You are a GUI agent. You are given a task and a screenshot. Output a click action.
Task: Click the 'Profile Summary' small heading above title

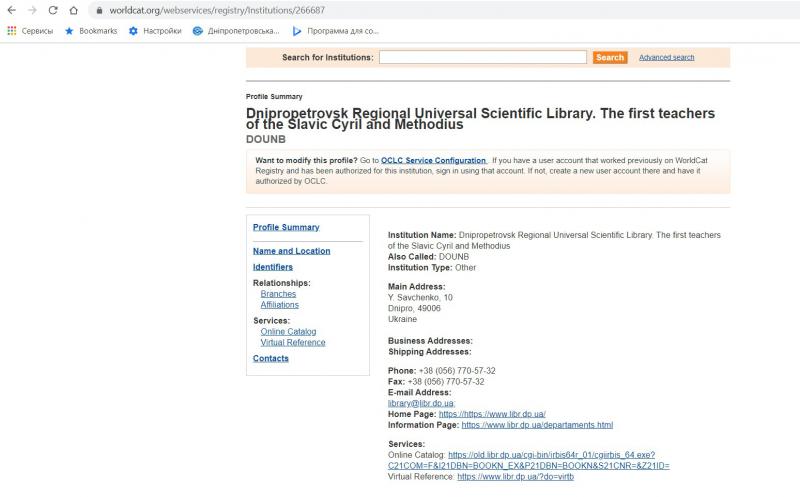point(274,96)
